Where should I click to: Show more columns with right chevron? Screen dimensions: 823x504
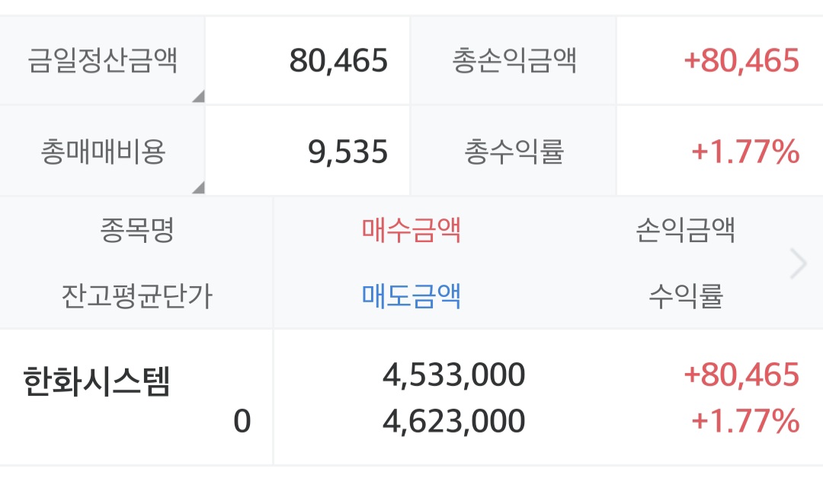coord(799,263)
